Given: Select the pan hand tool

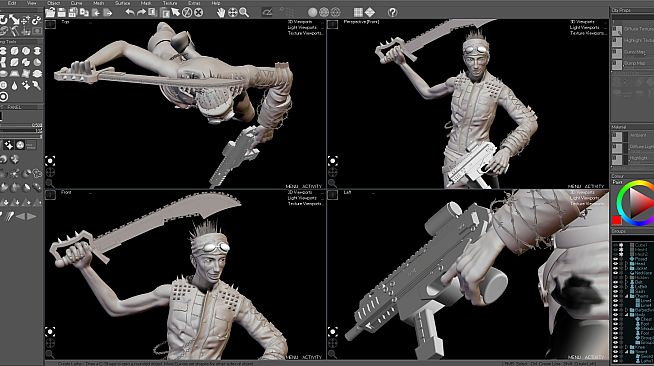Looking at the screenshot, I should pos(221,13).
